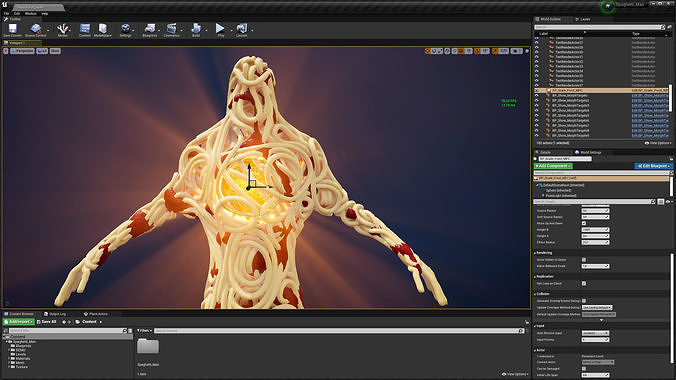This screenshot has height=380, width=676.
Task: Toggle the Can be Damaged checkbox
Action: coord(584,369)
